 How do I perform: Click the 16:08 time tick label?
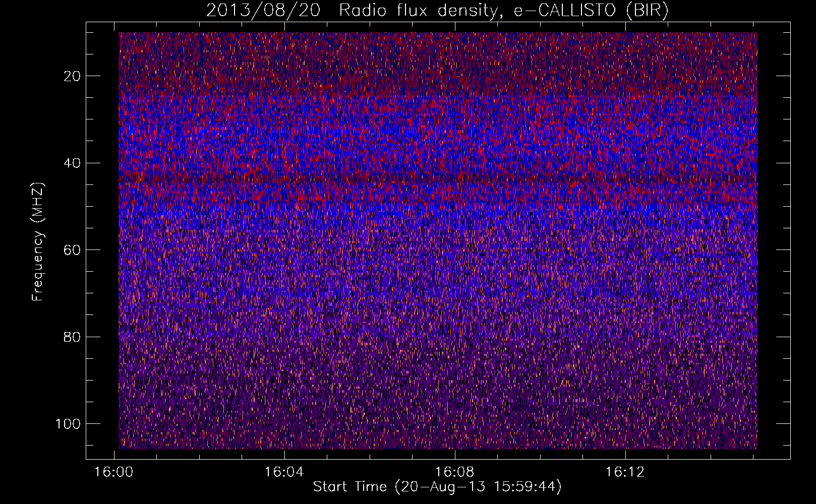[455, 472]
